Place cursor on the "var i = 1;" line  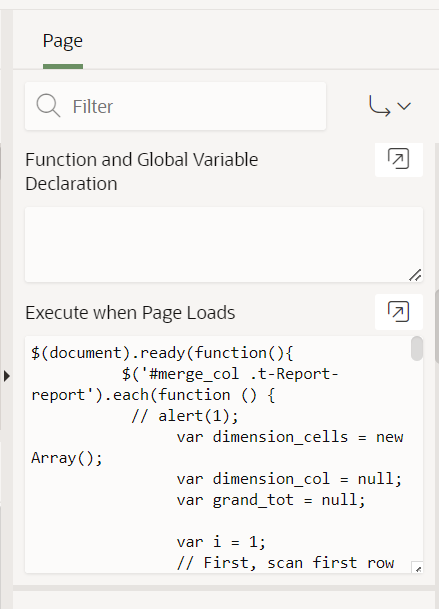pos(221,542)
